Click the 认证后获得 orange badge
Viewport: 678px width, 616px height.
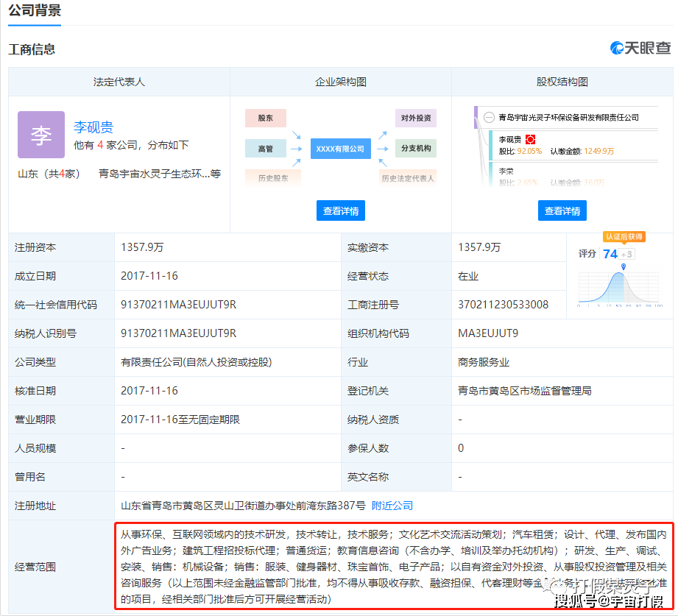[x=624, y=237]
